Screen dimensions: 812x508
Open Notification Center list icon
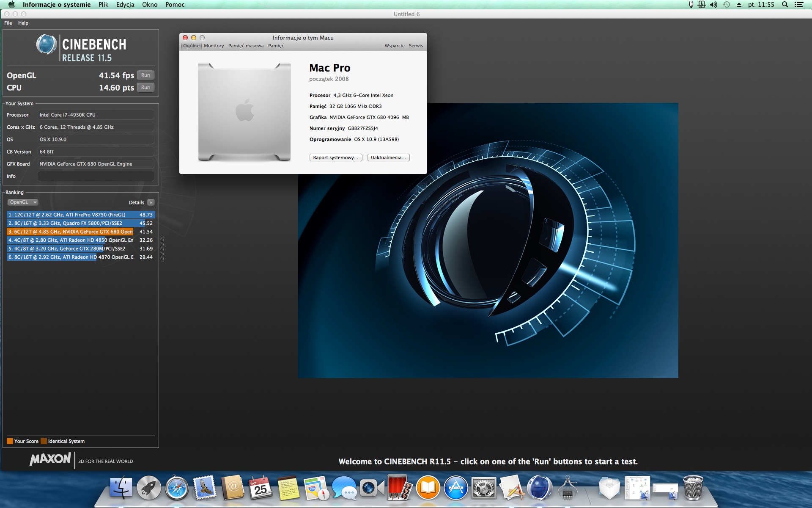pyautogui.click(x=799, y=5)
